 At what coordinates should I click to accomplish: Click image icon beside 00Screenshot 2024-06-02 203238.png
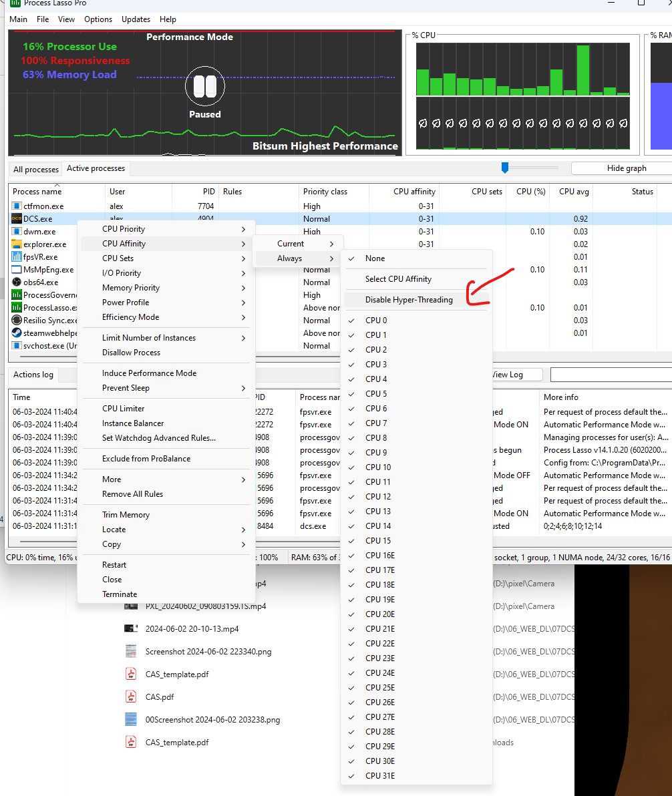click(x=131, y=719)
